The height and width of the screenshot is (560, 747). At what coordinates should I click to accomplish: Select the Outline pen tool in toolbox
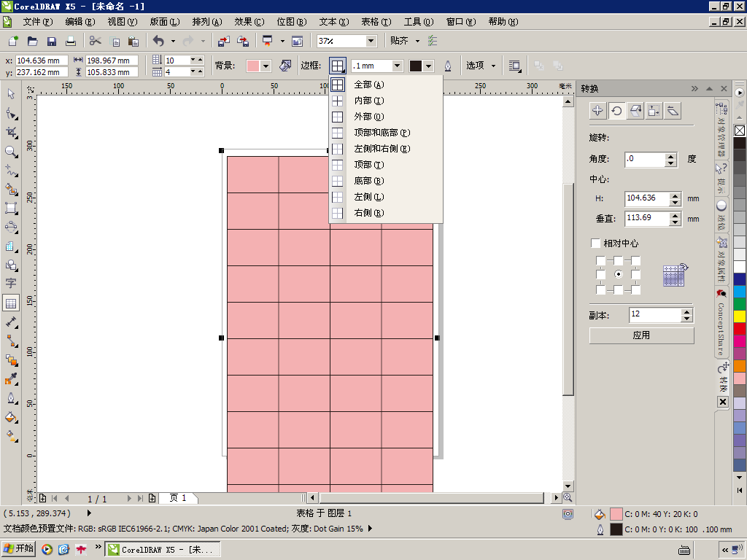(x=11, y=398)
